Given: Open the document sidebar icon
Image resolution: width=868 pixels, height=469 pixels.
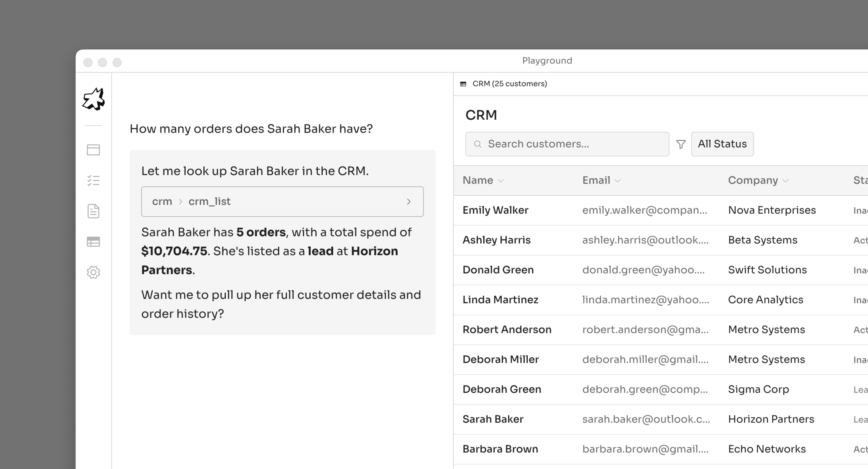Looking at the screenshot, I should pyautogui.click(x=93, y=211).
